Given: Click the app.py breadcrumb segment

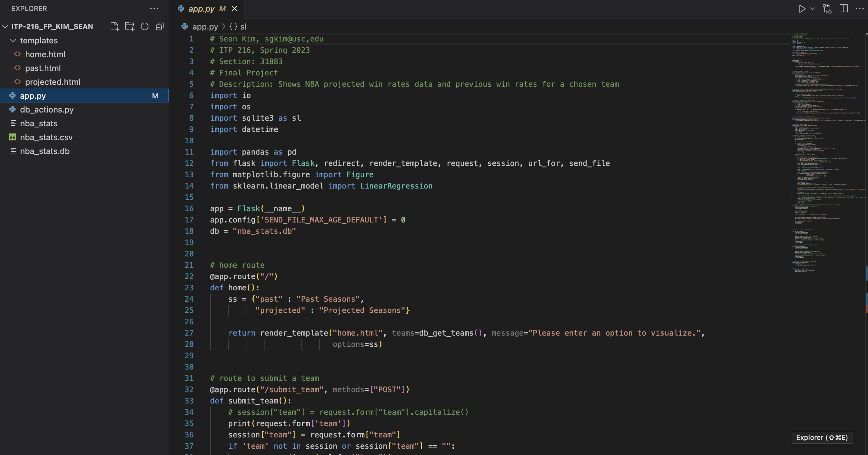Looking at the screenshot, I should click(205, 27).
